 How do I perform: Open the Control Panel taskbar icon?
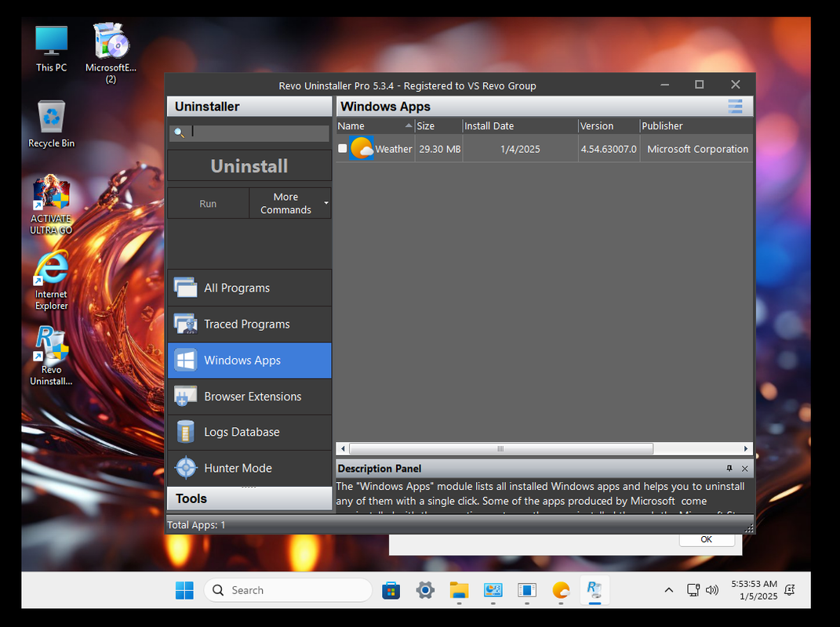coord(493,590)
